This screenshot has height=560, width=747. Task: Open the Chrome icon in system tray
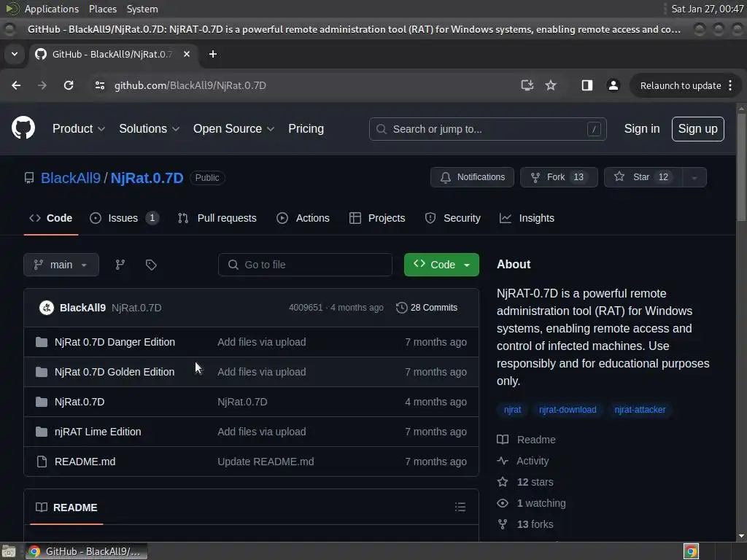tap(692, 551)
